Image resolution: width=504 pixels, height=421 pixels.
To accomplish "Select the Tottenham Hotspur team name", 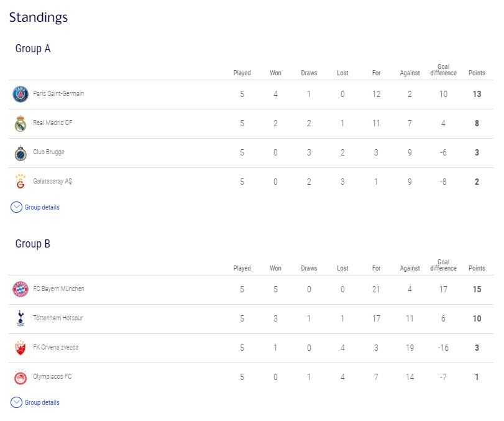I will (x=58, y=318).
